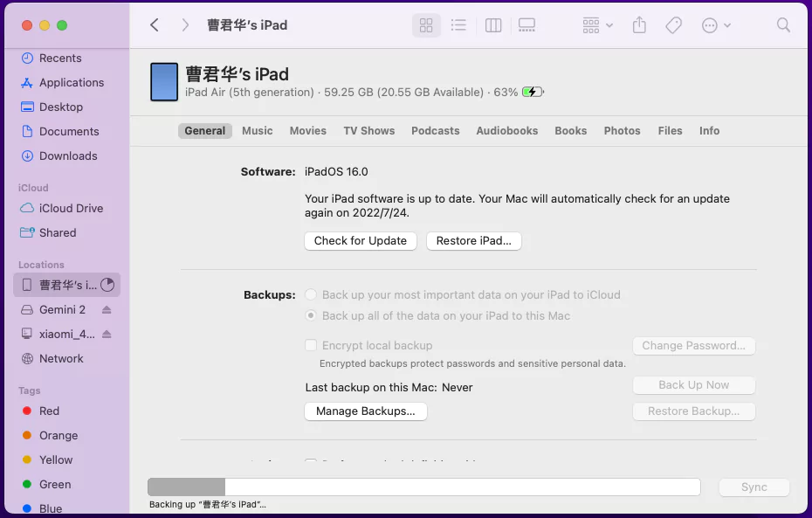
Task: Select Downloads in the sidebar
Action: (x=64, y=155)
